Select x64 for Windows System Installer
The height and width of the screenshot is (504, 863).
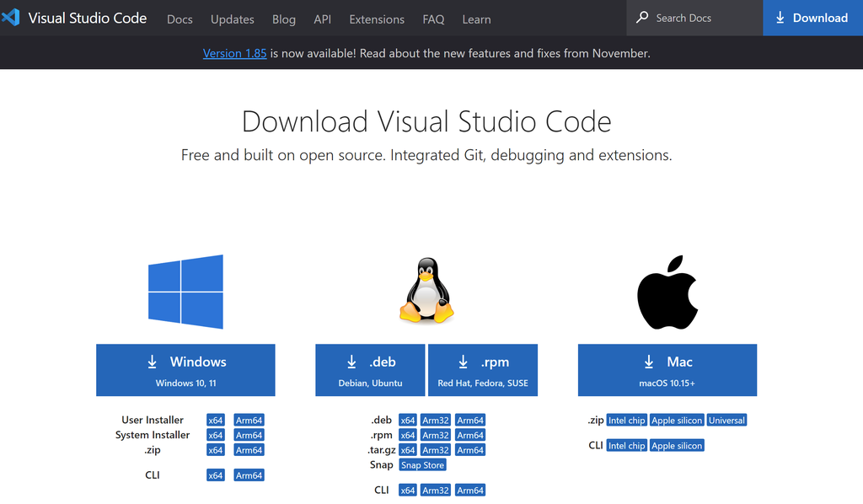[x=215, y=435]
